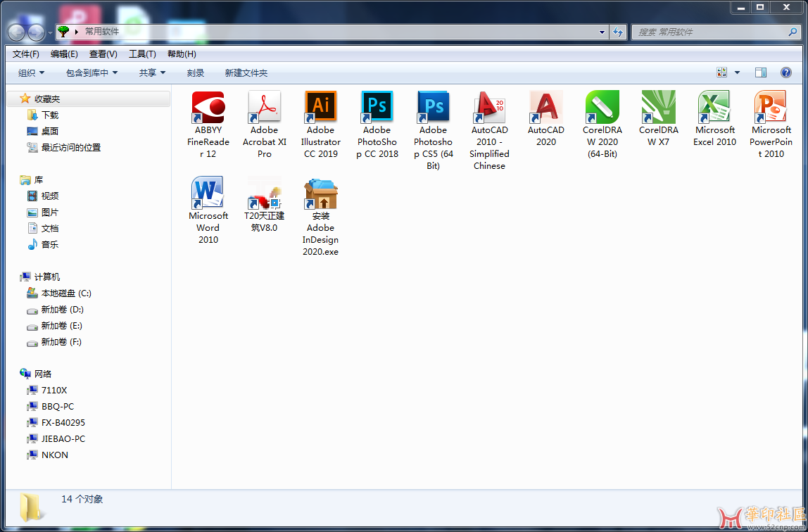Open the 图片 library
The width and height of the screenshot is (808, 532).
50,213
